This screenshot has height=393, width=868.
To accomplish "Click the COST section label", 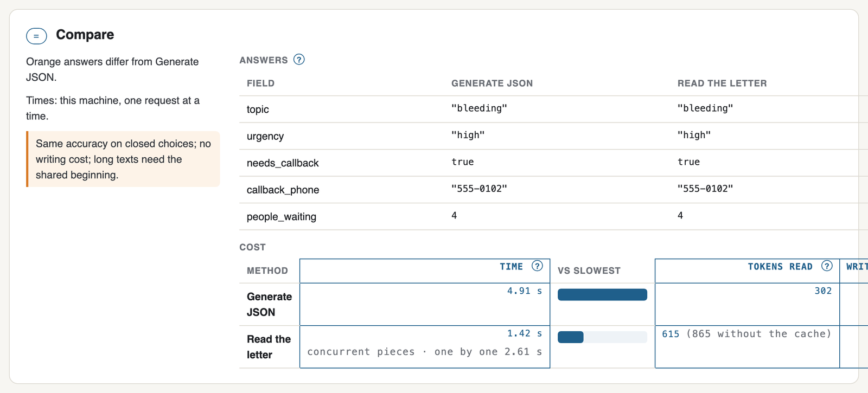I will point(253,247).
